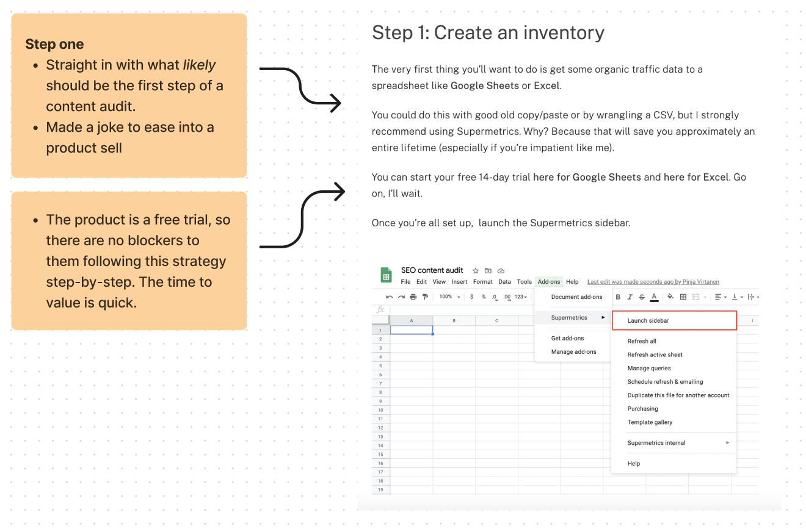The width and height of the screenshot is (806, 532).
Task: Click the Undo arrow in the toolbar
Action: pos(390,297)
